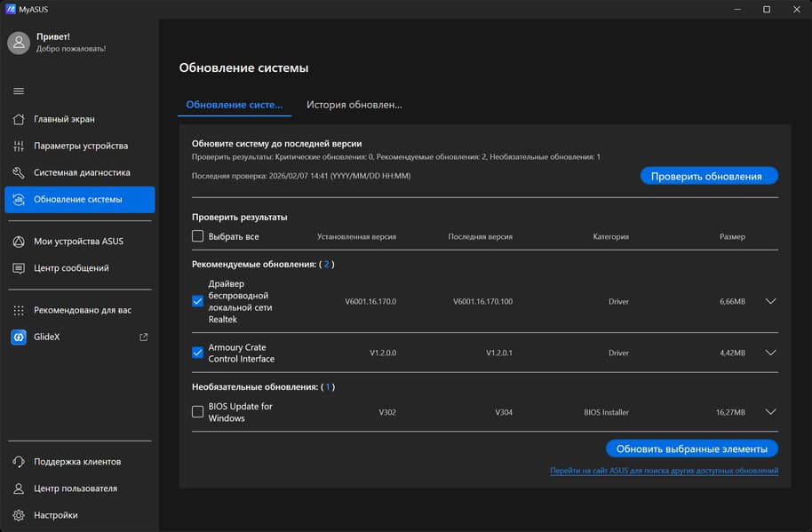The image size is (812, 532).
Task: Open Системная диагностика wrench icon
Action: pos(19,172)
